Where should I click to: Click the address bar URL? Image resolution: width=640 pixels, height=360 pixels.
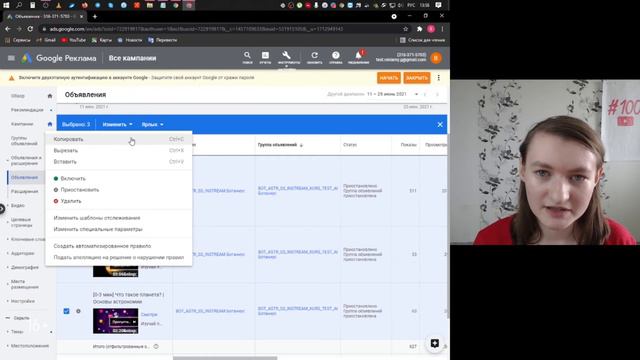(196, 29)
